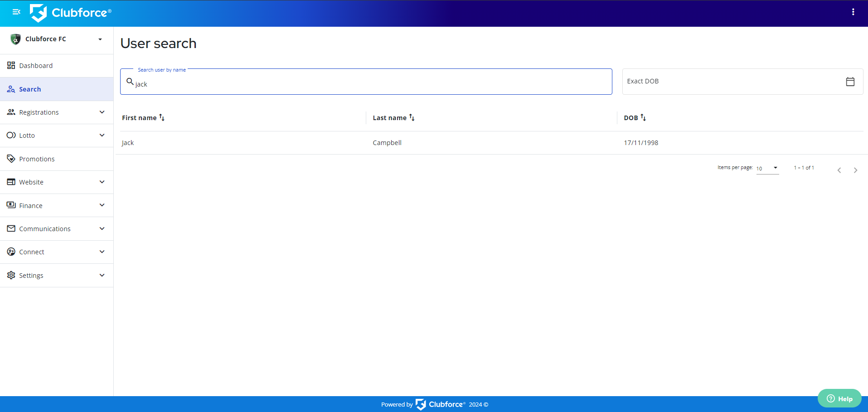868x412 pixels.
Task: Click the '1 – 1 of 1' range label
Action: [x=804, y=168]
